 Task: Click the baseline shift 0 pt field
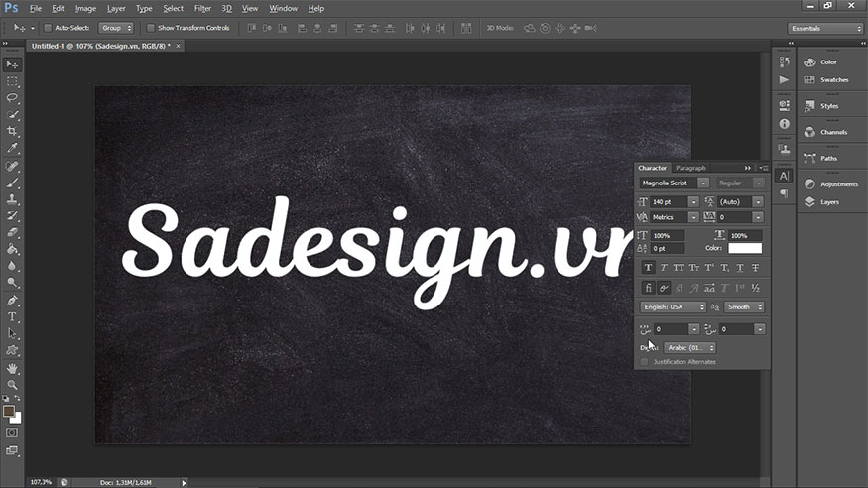pyautogui.click(x=668, y=249)
